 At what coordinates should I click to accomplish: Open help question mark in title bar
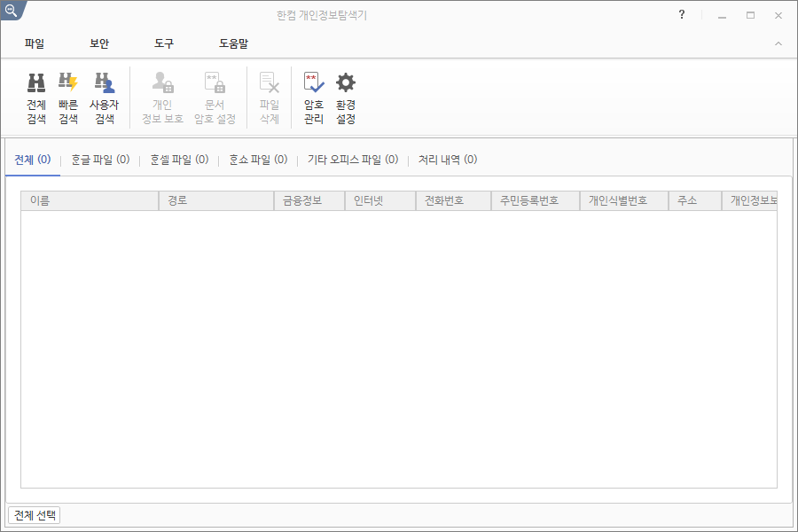coord(682,15)
